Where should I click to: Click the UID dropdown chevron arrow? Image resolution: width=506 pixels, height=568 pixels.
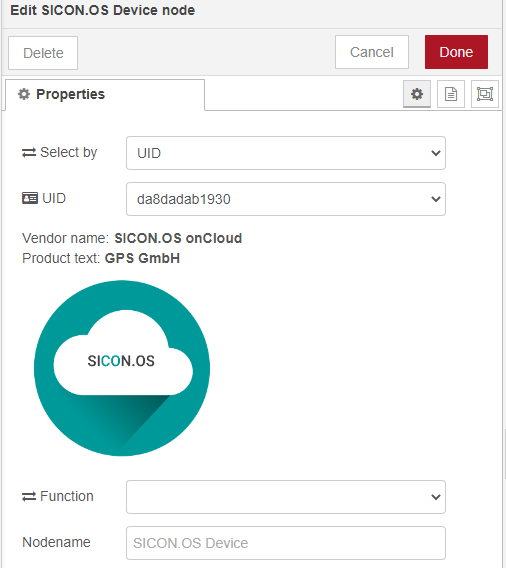click(x=436, y=199)
